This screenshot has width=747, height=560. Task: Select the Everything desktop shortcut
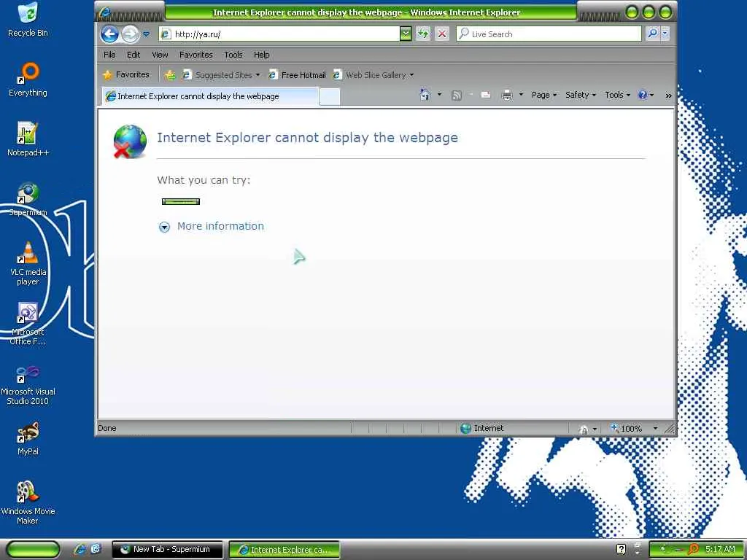[x=28, y=80]
